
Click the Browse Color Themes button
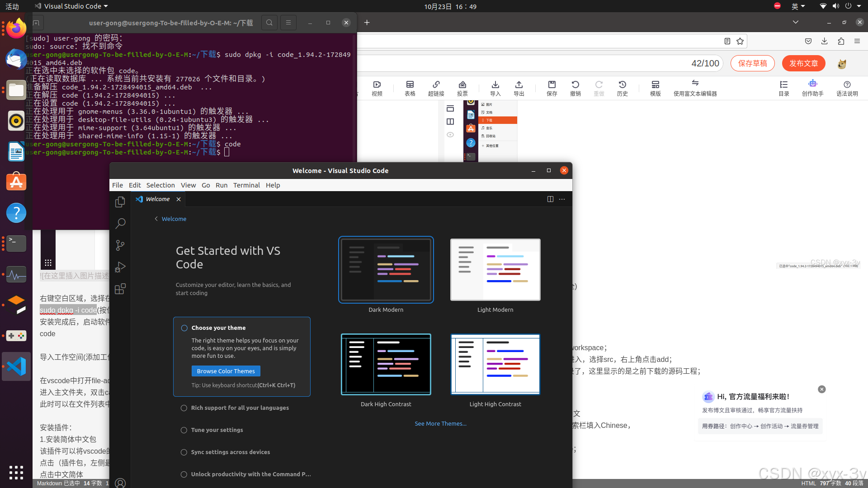[226, 371]
